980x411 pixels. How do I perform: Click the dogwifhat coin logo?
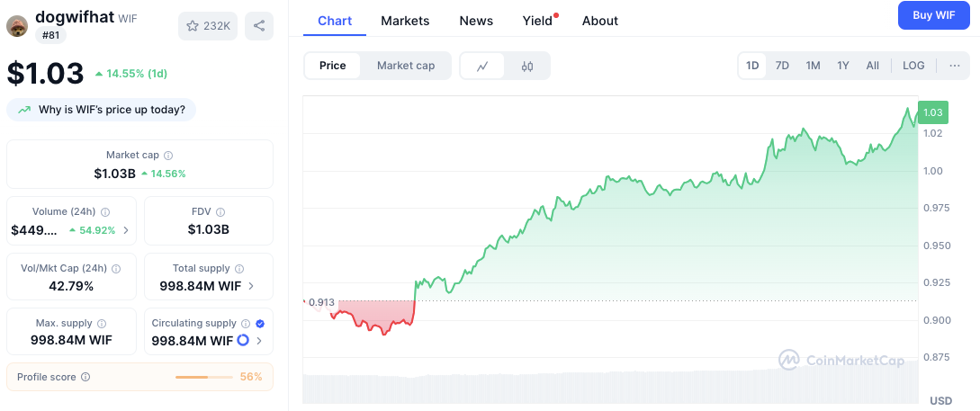[x=17, y=26]
